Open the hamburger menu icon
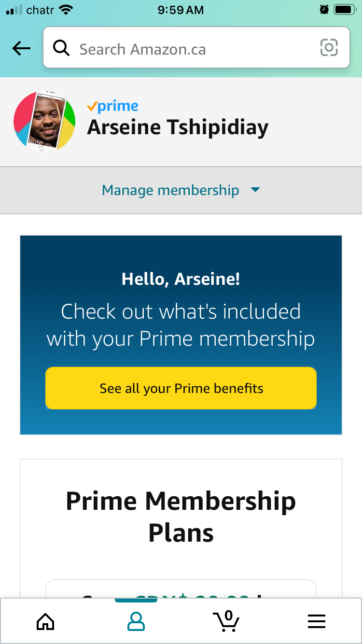This screenshot has height=644, width=362. pos(316,621)
